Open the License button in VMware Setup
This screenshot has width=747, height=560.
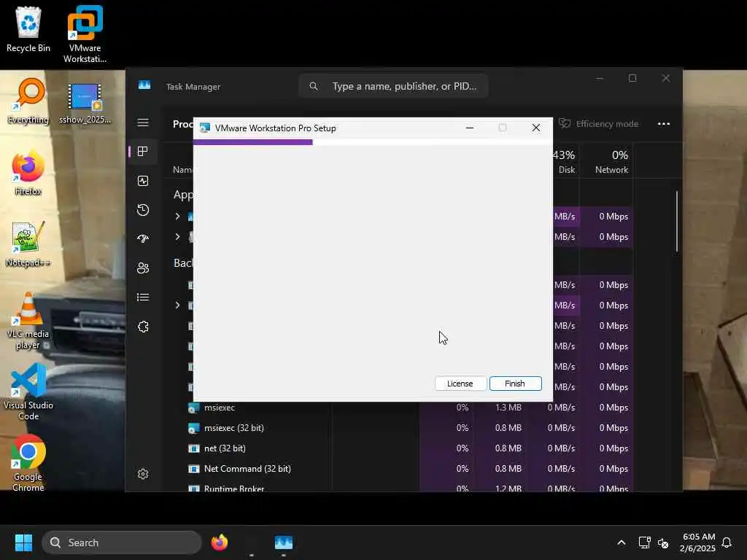[460, 384]
